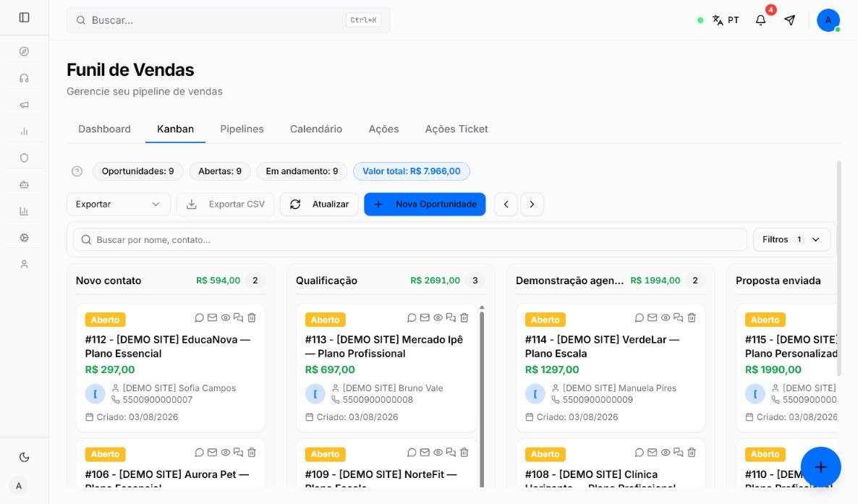858x504 pixels.
Task: Open the compass navigation icon in sidebar
Action: [24, 51]
